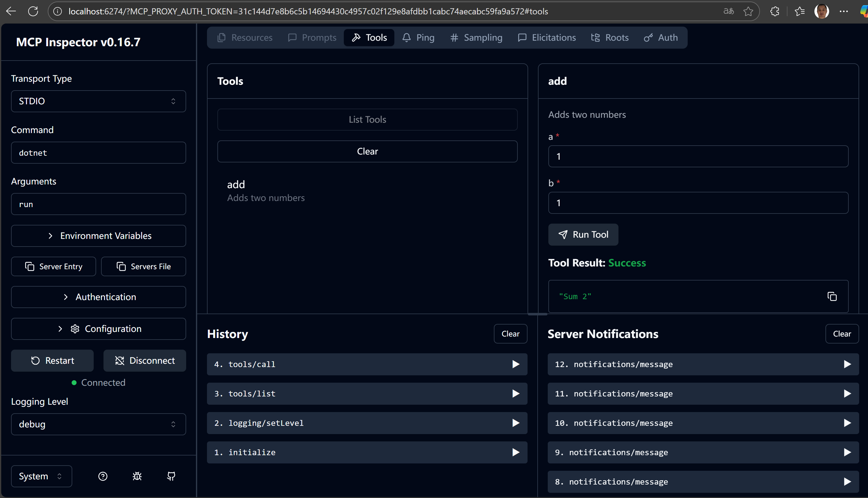Click the parameter b input field
This screenshot has width=868, height=498.
tap(698, 203)
